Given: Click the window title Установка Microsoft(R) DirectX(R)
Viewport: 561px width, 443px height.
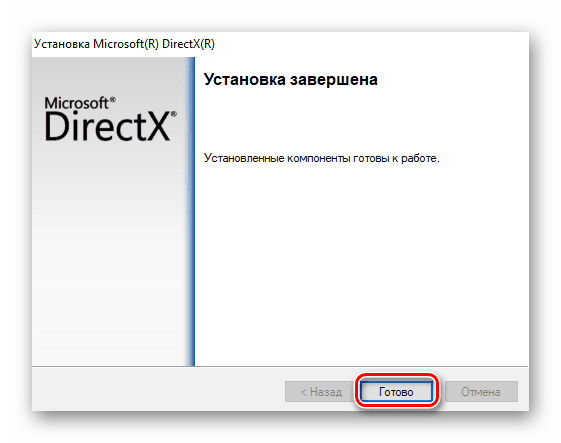Looking at the screenshot, I should pos(124,44).
